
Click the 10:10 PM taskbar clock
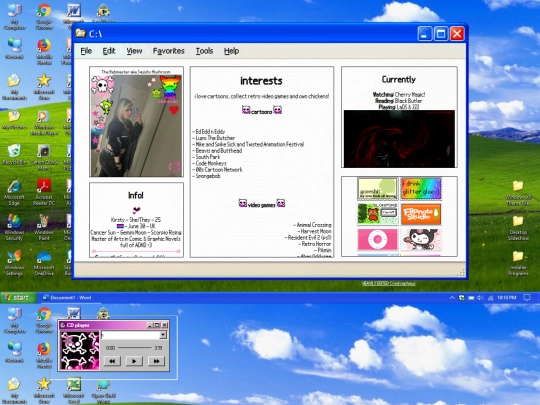pos(507,298)
